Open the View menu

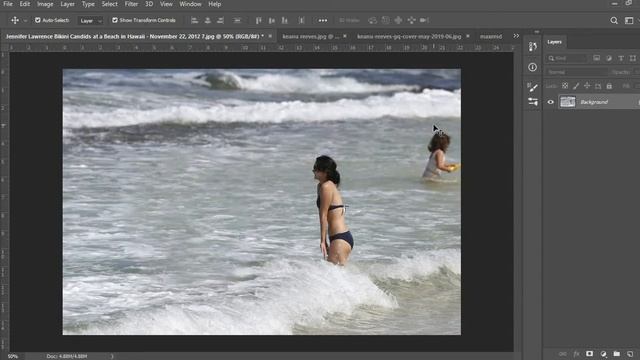166,4
